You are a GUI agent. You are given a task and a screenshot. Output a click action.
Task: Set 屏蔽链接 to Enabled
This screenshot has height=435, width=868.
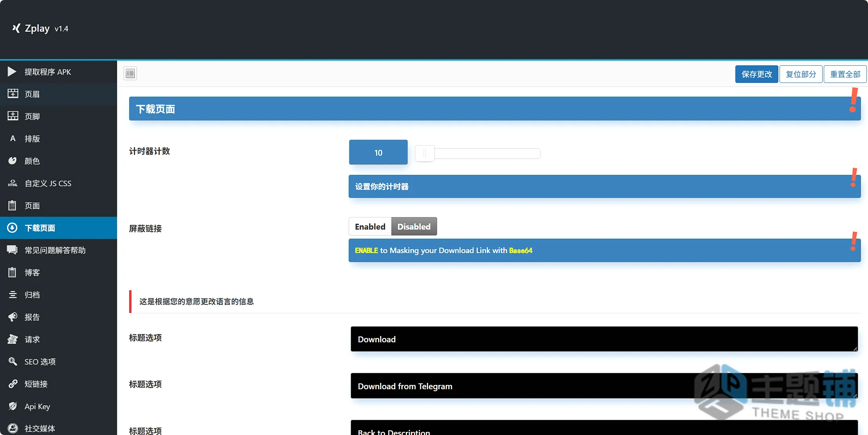click(x=370, y=226)
